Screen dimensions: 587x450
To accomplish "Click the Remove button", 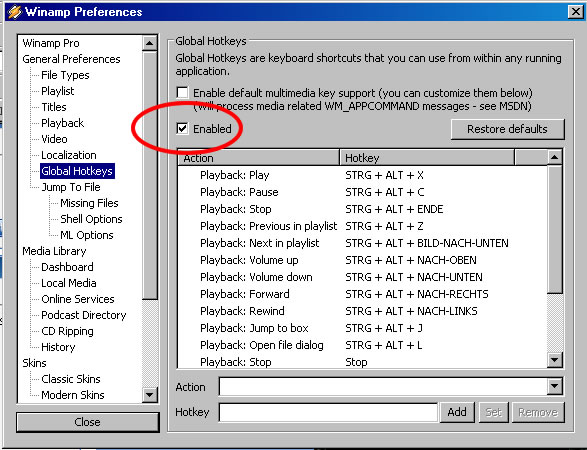I will pos(538,412).
